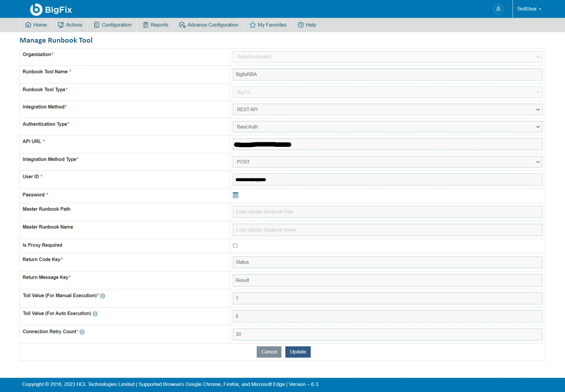
Task: Focus the Toil Value Manual Execution field
Action: coord(387,298)
